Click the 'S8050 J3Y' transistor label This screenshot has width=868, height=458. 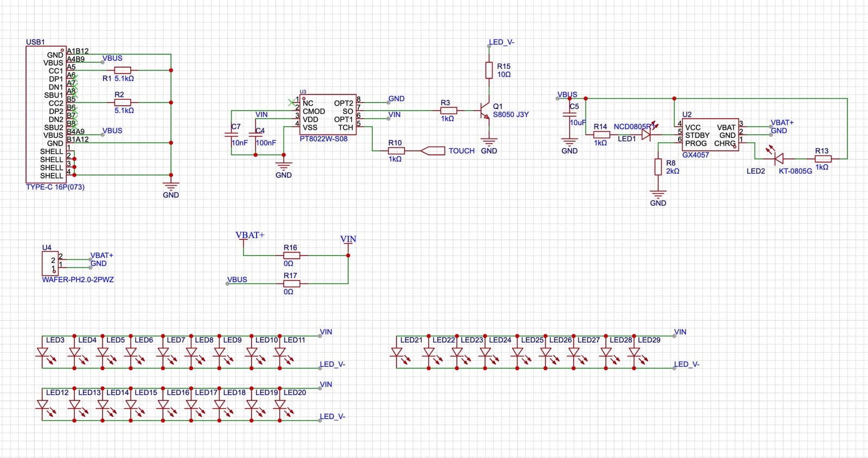pyautogui.click(x=510, y=114)
